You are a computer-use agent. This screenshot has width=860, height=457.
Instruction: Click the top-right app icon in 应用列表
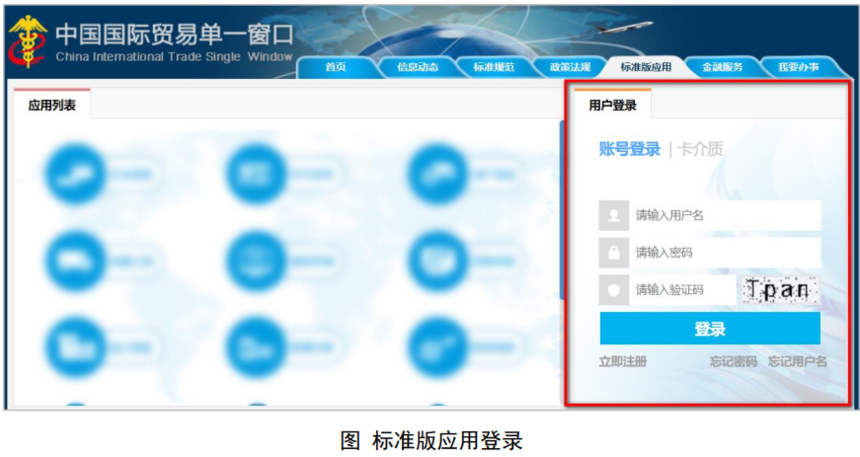[x=438, y=173]
